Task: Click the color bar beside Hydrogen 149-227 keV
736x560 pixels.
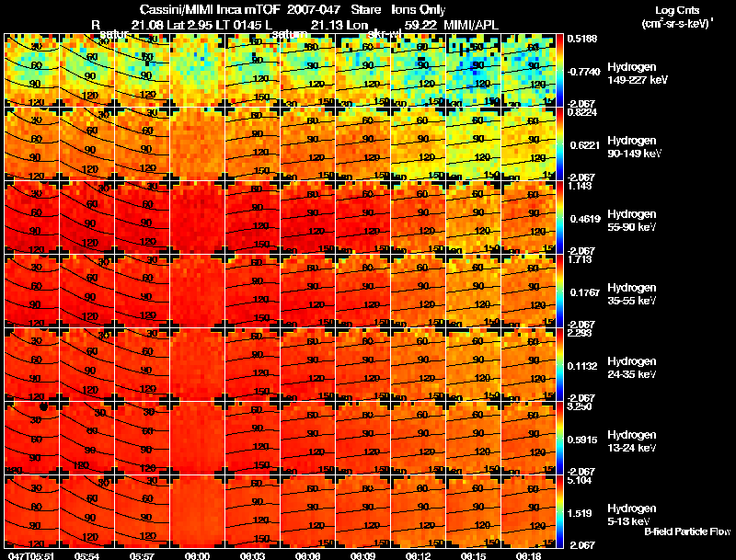Action: 559,71
